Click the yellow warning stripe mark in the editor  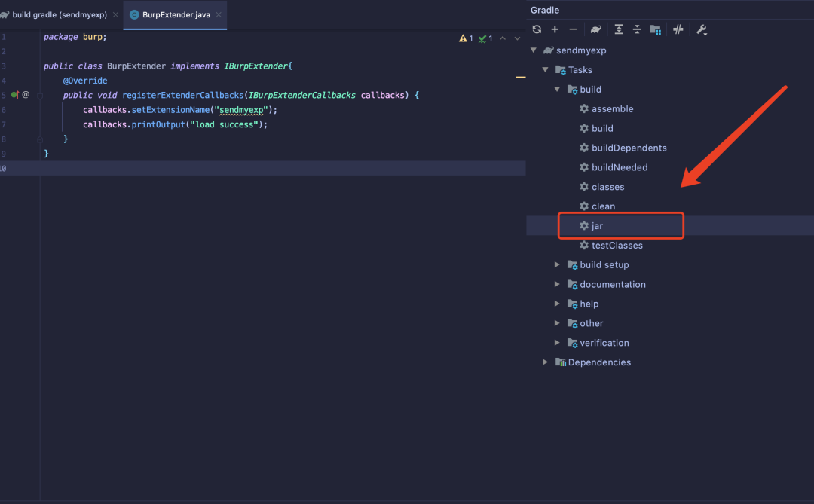coord(520,77)
